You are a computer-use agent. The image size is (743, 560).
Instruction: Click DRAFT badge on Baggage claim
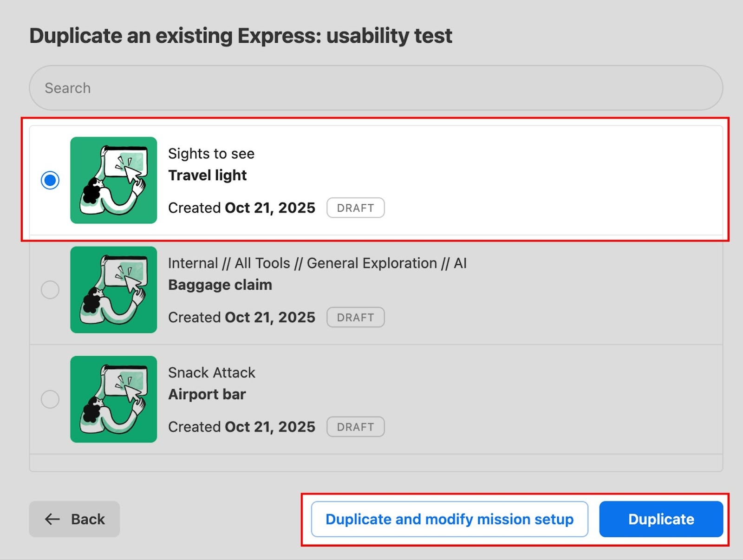pyautogui.click(x=355, y=318)
